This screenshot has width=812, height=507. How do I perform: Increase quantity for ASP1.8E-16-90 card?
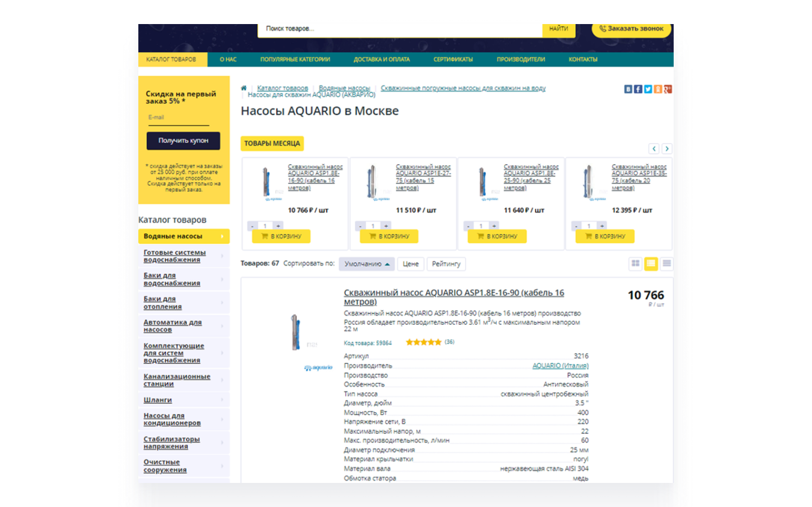tap(278, 226)
